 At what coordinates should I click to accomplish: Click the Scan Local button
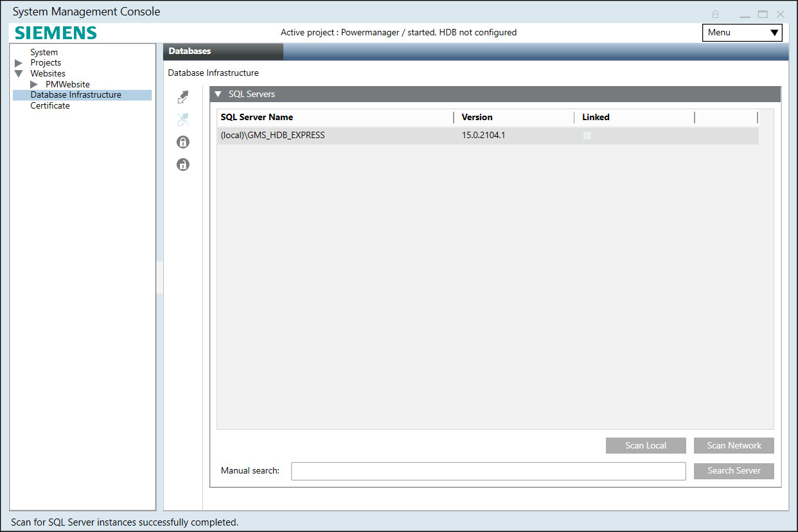[646, 445]
